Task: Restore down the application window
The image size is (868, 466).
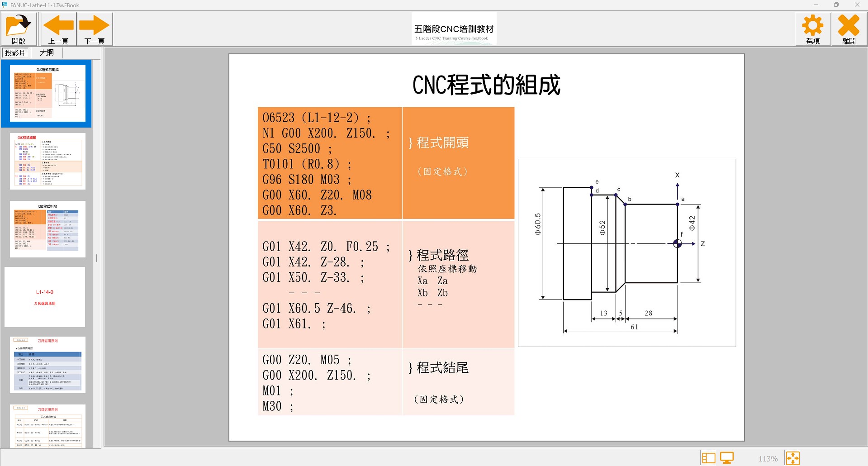Action: point(836,5)
